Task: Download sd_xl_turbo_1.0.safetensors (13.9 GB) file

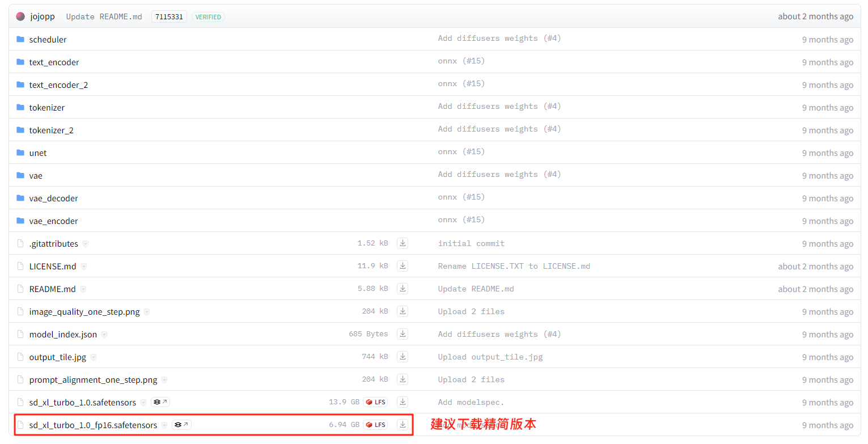Action: pos(403,402)
